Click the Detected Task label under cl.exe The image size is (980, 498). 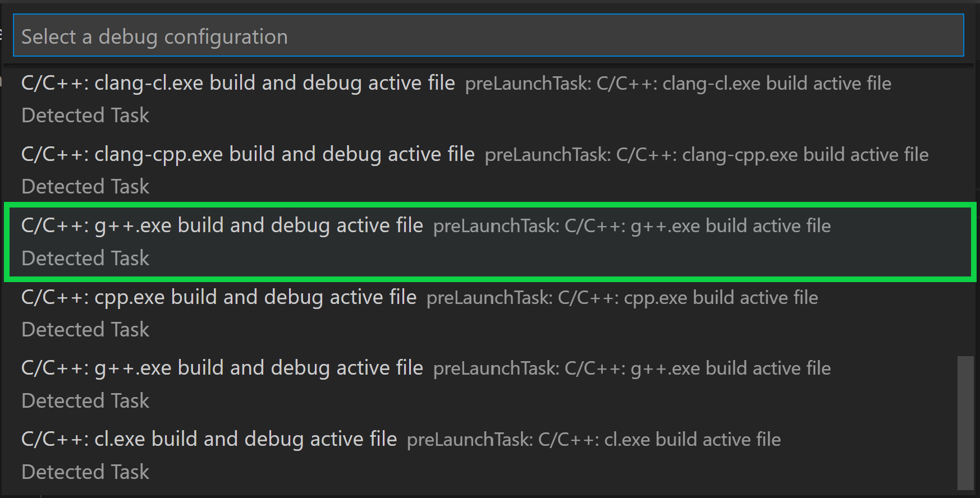[85, 472]
